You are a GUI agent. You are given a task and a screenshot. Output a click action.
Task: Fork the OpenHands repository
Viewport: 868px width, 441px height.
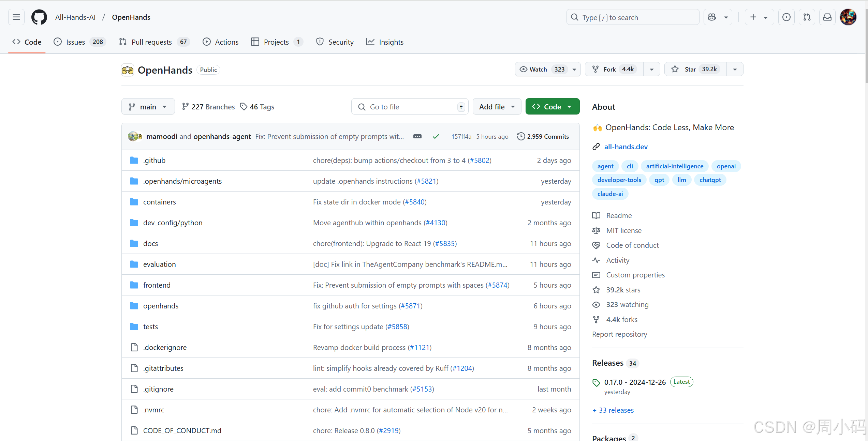(614, 69)
